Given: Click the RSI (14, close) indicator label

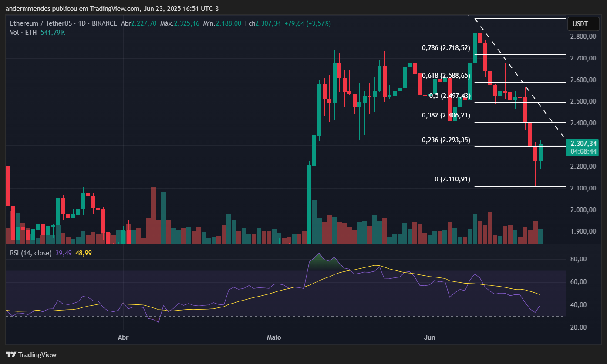Looking at the screenshot, I should pyautogui.click(x=30, y=253).
